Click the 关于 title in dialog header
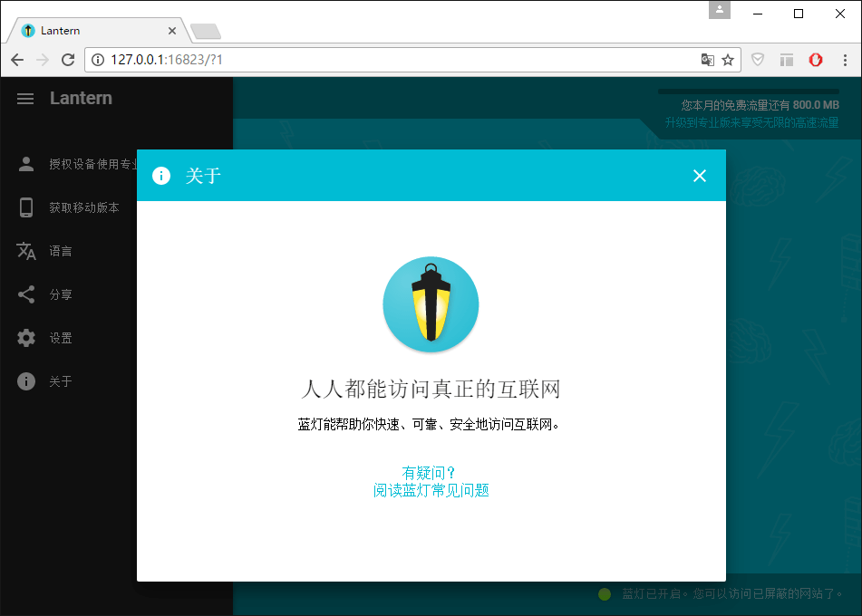The image size is (862, 616). [203, 176]
